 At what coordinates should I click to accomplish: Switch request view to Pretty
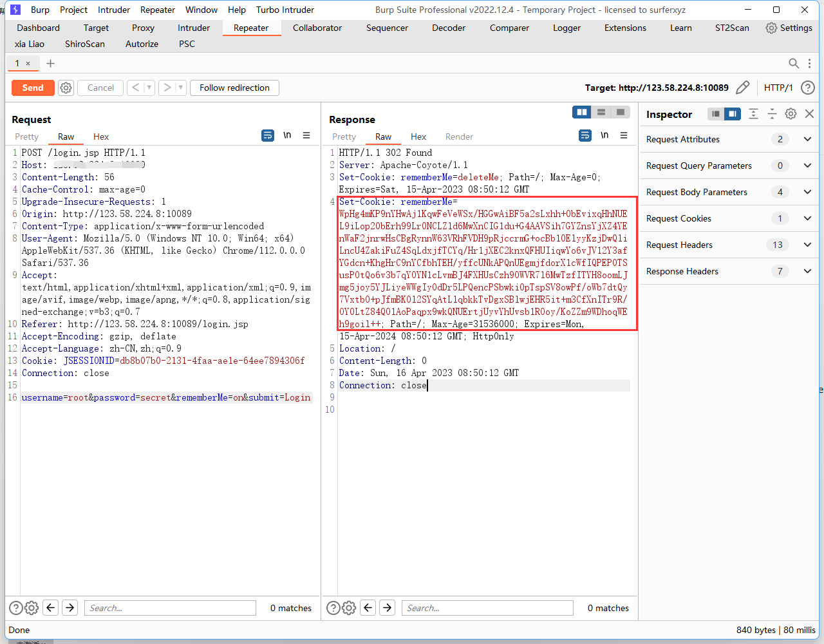pos(26,137)
